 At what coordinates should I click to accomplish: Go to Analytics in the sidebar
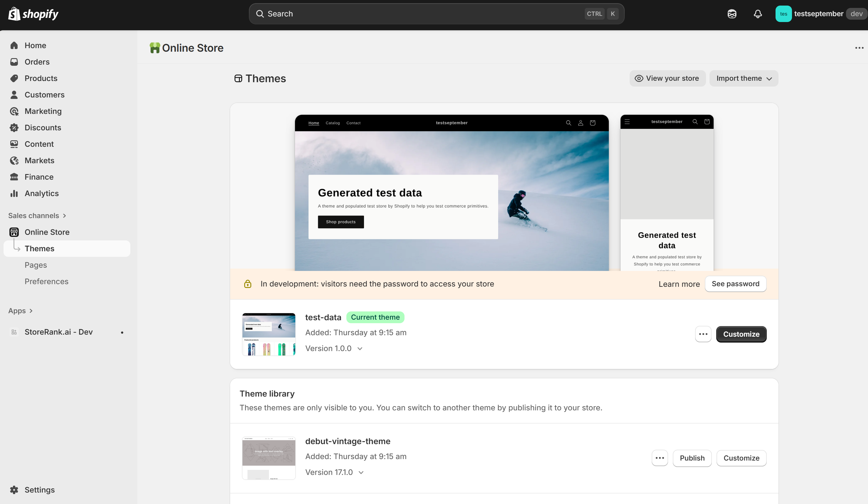(41, 193)
